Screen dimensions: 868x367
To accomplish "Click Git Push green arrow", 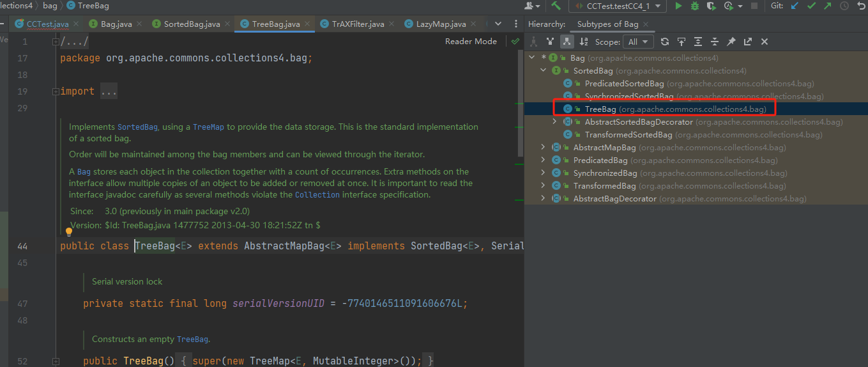I will click(x=828, y=6).
